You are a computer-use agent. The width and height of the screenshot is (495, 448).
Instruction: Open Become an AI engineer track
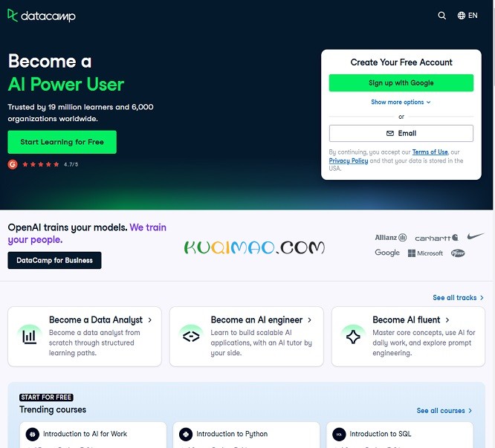[247, 337]
